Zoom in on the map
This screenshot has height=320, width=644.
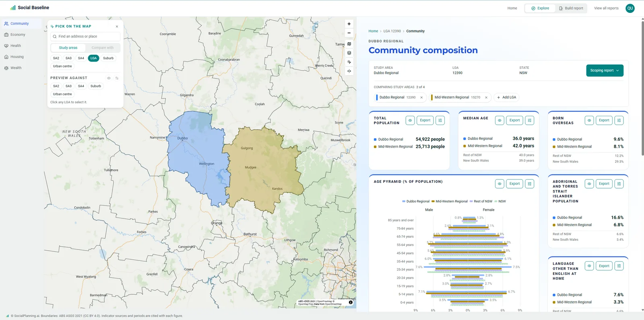point(349,24)
